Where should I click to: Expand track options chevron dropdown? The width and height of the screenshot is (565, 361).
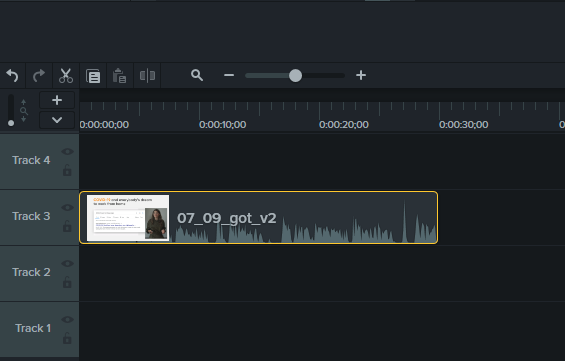[x=57, y=120]
